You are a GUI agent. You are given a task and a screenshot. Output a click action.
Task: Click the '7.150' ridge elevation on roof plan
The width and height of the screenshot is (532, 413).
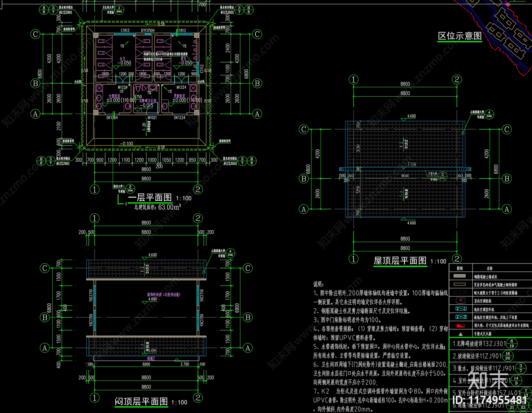[x=412, y=164]
